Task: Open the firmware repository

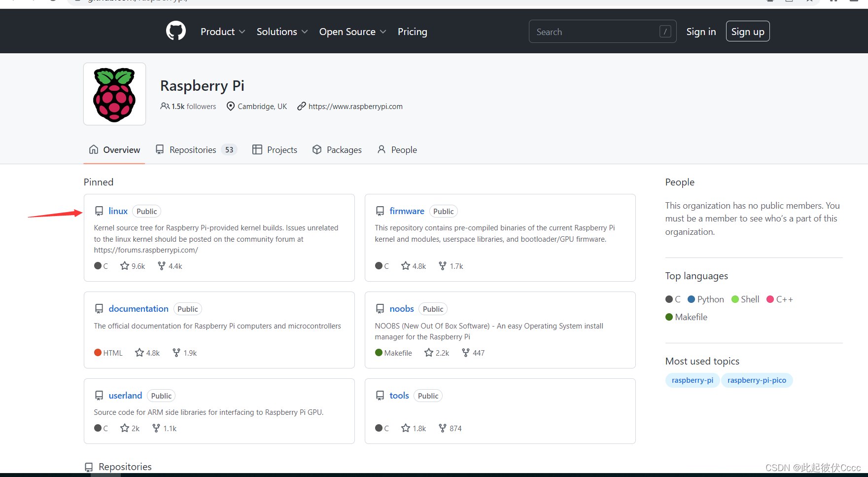Action: (407, 211)
